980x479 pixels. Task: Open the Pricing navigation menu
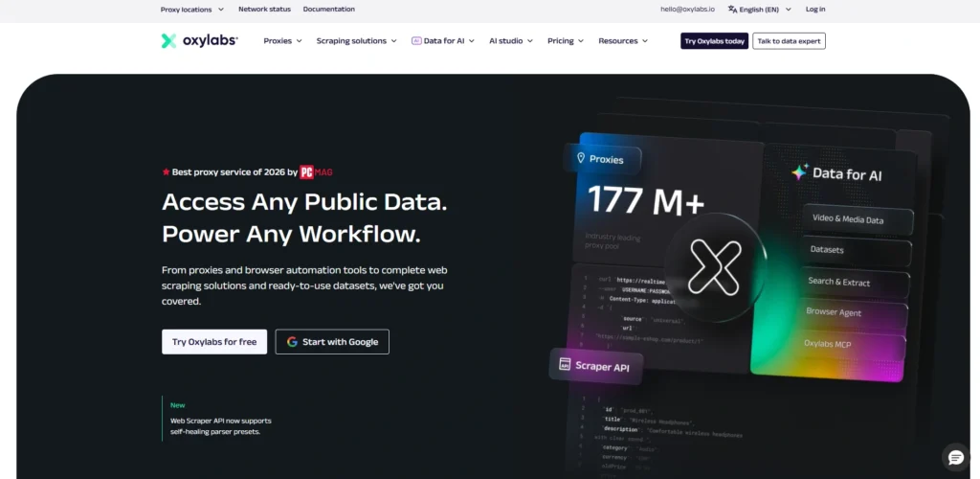[566, 40]
